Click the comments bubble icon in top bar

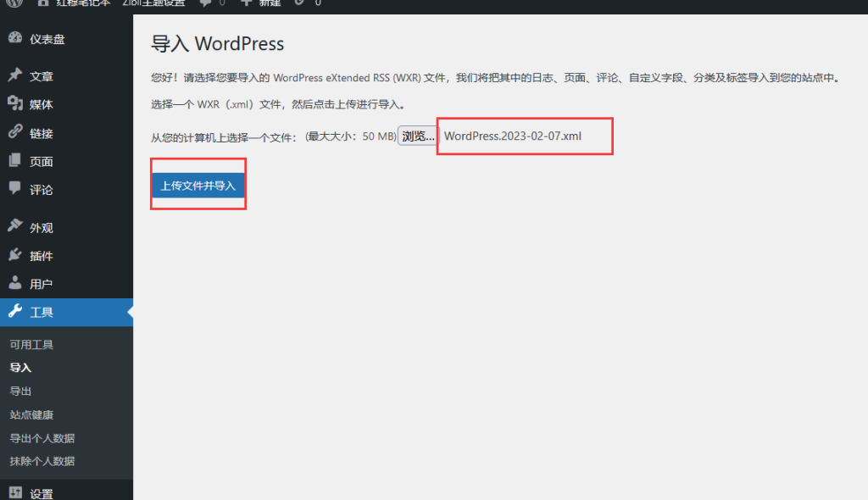click(205, 3)
